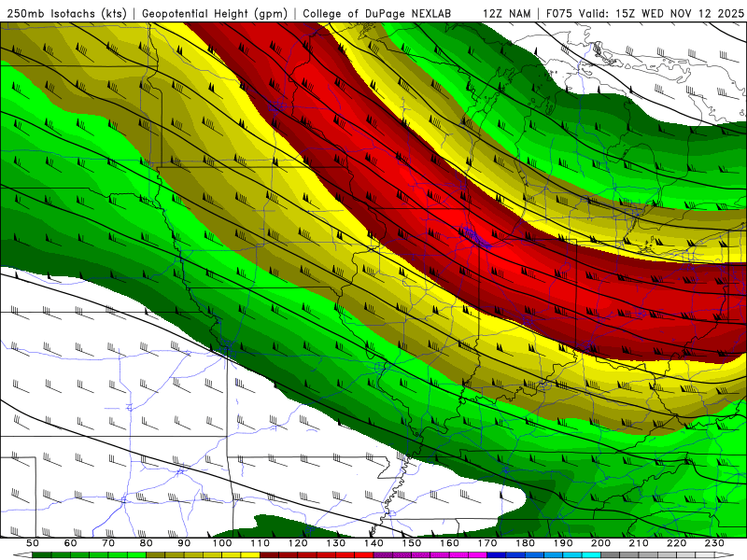Click the 120 label on the color scale
This screenshot has height=560, width=747.
(298, 543)
